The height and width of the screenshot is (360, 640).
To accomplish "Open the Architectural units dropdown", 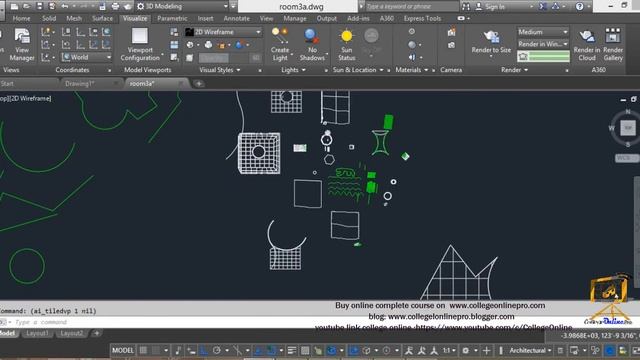I will pyautogui.click(x=530, y=350).
